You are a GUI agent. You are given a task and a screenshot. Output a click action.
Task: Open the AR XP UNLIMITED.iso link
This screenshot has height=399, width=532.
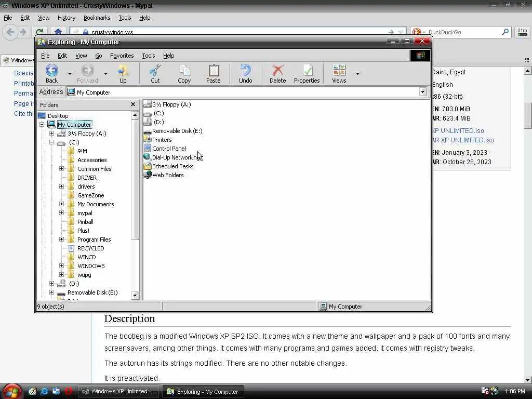463,140
